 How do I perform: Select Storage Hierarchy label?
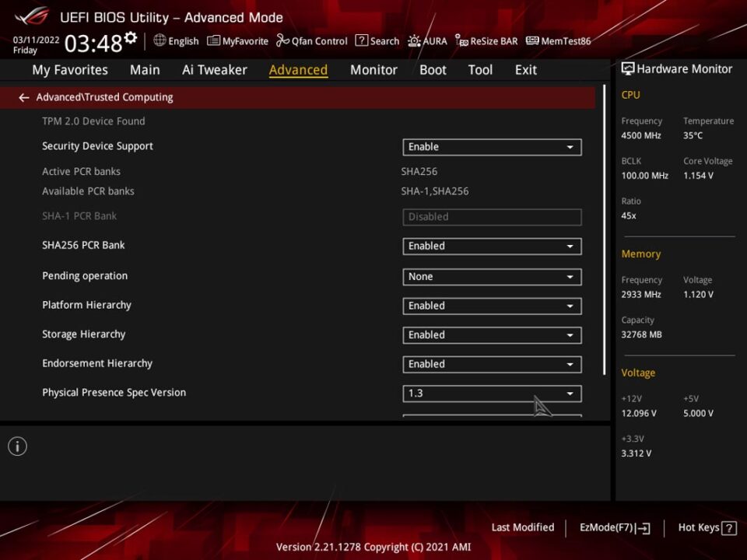pyautogui.click(x=84, y=334)
